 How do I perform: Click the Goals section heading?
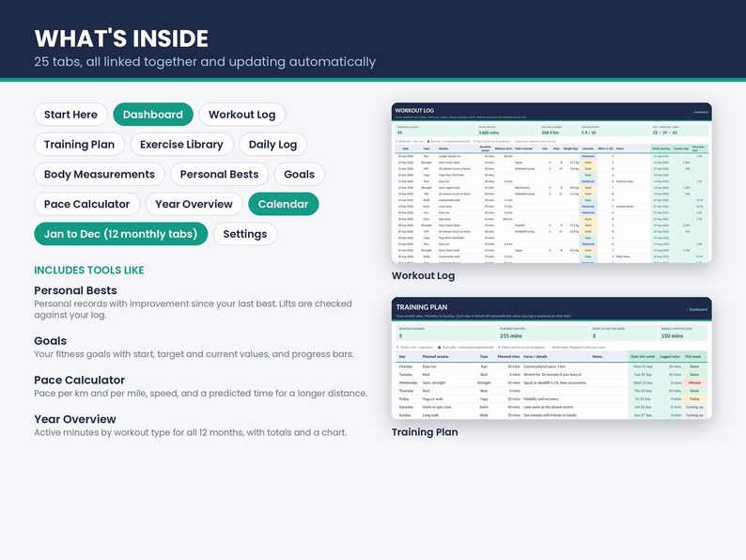pyautogui.click(x=50, y=341)
